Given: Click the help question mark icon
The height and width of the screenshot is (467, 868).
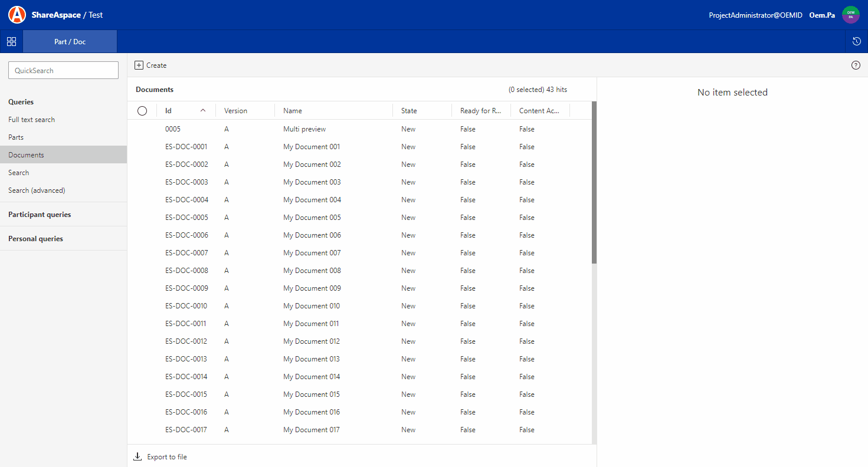Looking at the screenshot, I should (x=856, y=65).
